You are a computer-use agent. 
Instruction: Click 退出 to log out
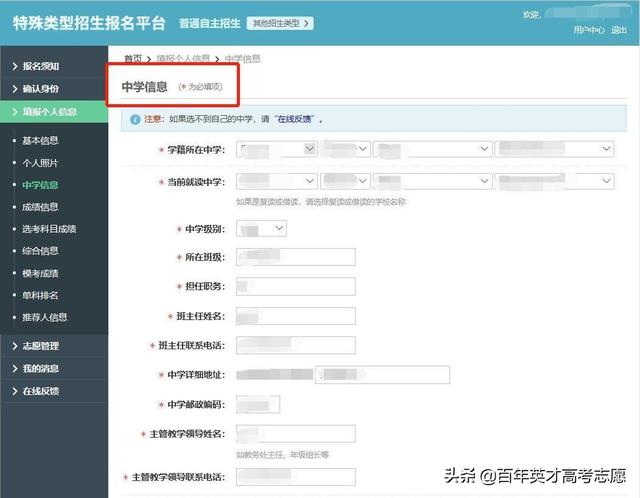pos(619,30)
